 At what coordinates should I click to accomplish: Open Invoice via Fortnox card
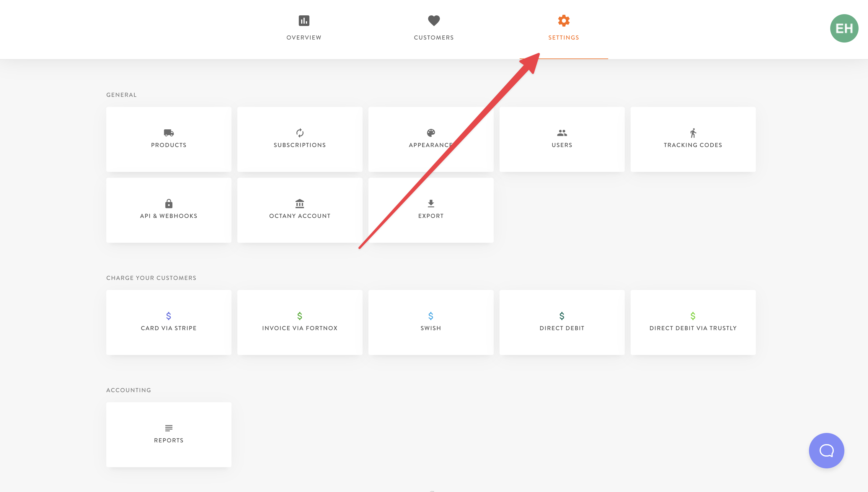pos(300,322)
